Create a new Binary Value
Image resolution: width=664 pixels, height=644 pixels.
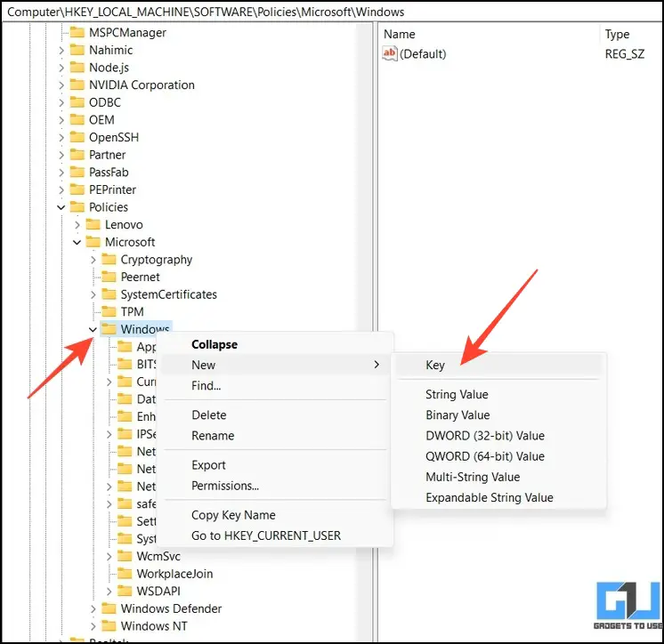click(498, 415)
